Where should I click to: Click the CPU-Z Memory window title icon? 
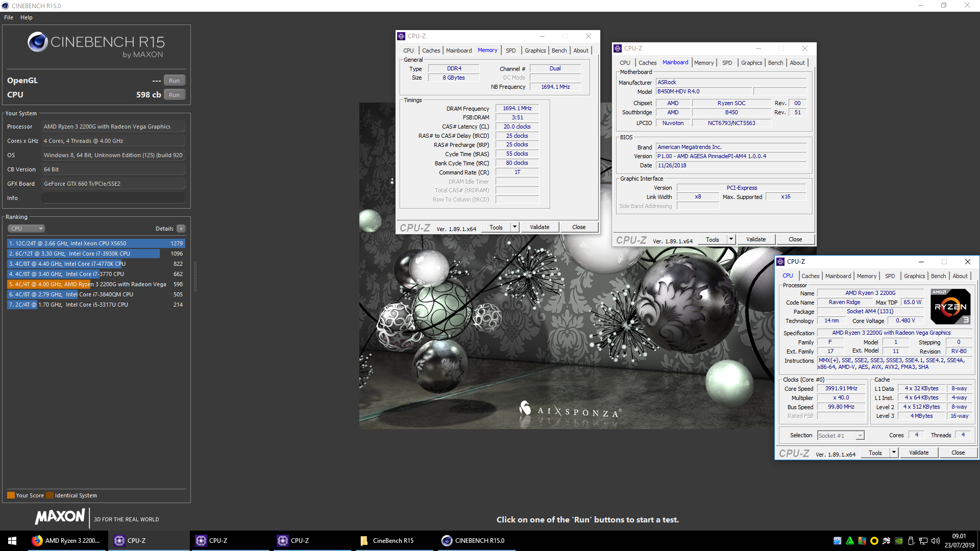(x=401, y=36)
